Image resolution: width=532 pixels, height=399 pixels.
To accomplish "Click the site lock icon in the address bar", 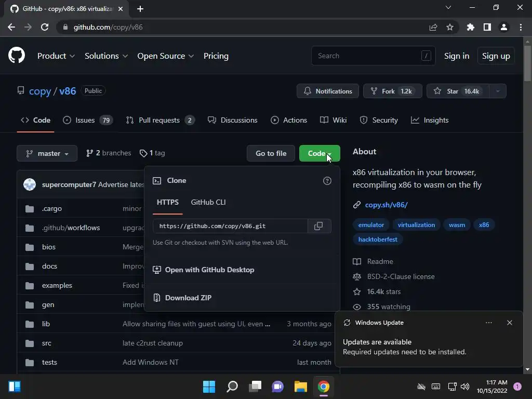I will 65,27.
